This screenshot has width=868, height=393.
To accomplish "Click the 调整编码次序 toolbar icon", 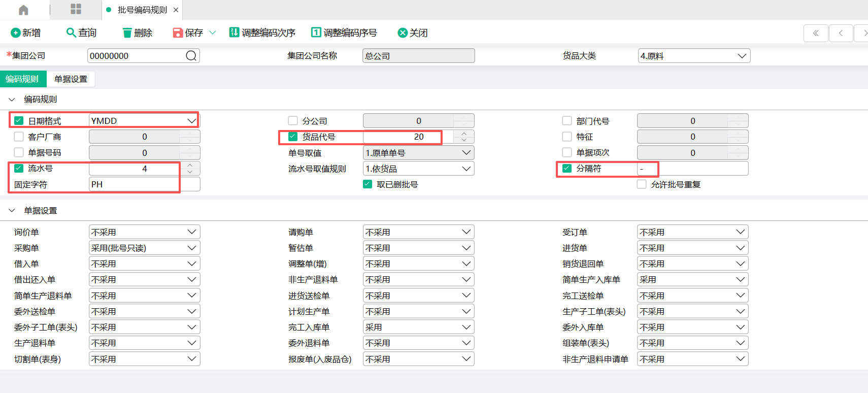I will pos(234,32).
